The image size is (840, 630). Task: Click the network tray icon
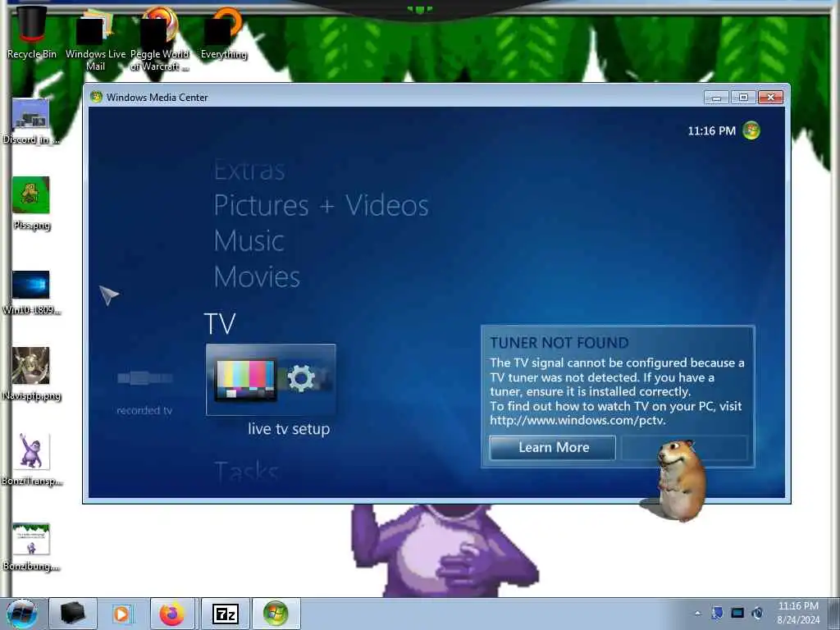(737, 613)
